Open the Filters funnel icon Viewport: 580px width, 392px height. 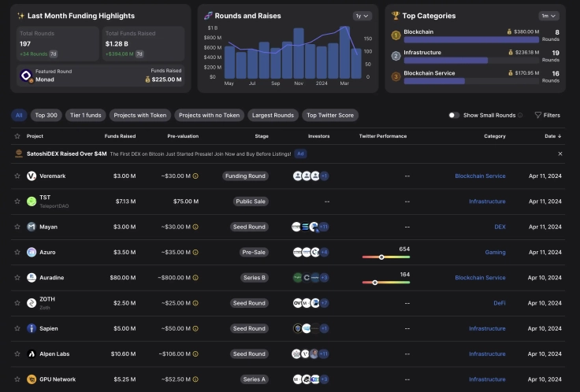coord(538,115)
